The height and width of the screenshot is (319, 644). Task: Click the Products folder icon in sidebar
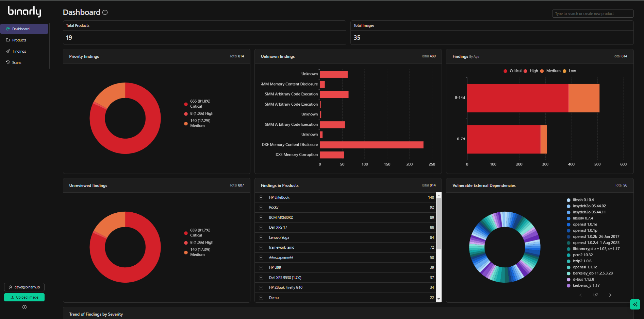coord(8,40)
